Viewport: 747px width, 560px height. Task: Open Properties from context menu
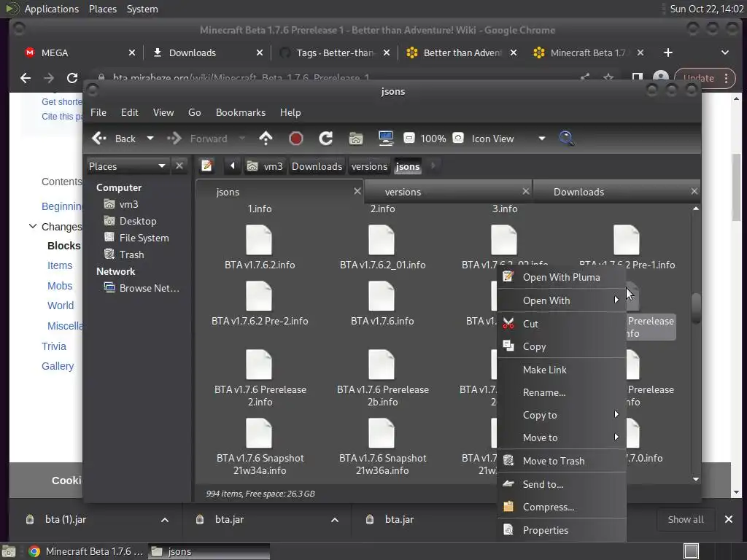[562, 530]
